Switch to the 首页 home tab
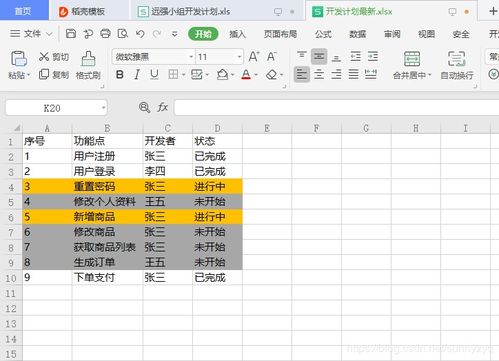499x361 pixels. 23,11
